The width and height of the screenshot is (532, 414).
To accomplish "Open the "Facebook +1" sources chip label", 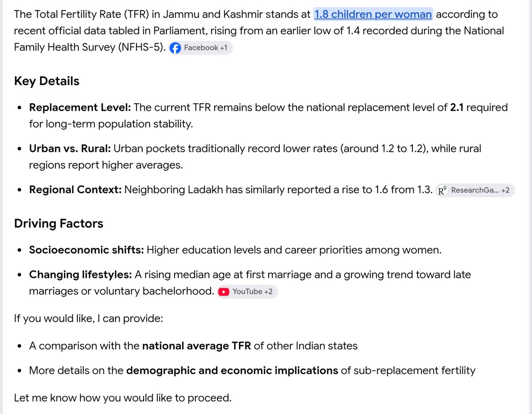I will pyautogui.click(x=206, y=48).
